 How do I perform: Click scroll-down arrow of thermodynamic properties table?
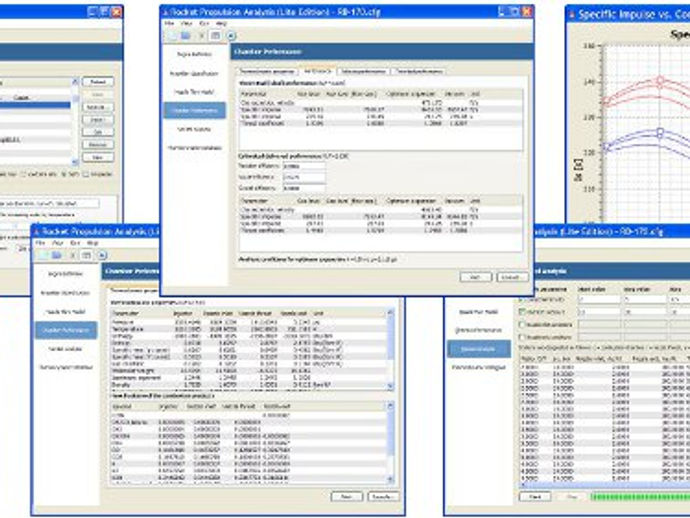390,386
